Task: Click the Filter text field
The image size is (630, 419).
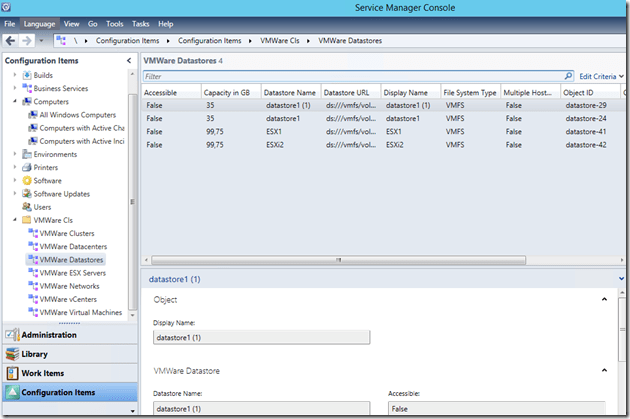Action: [350, 76]
